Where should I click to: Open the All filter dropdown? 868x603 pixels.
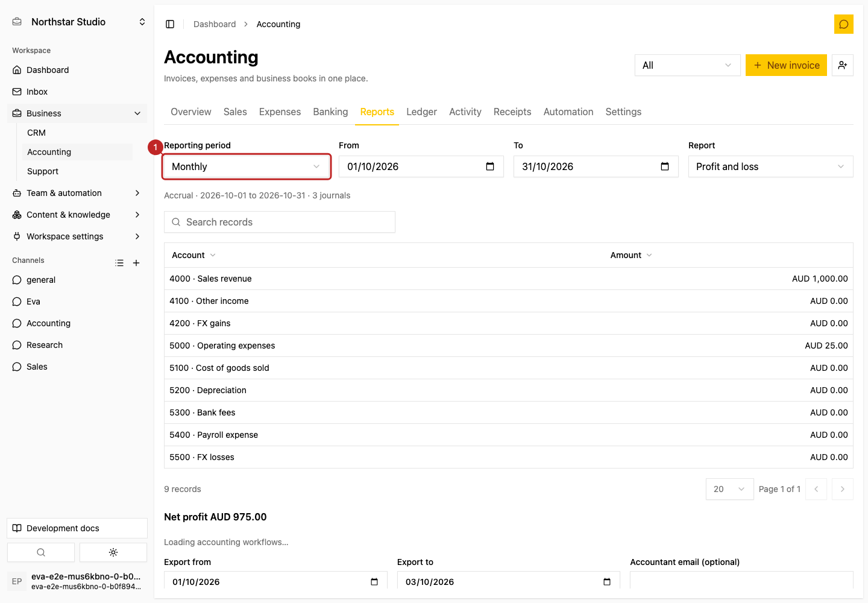point(688,65)
